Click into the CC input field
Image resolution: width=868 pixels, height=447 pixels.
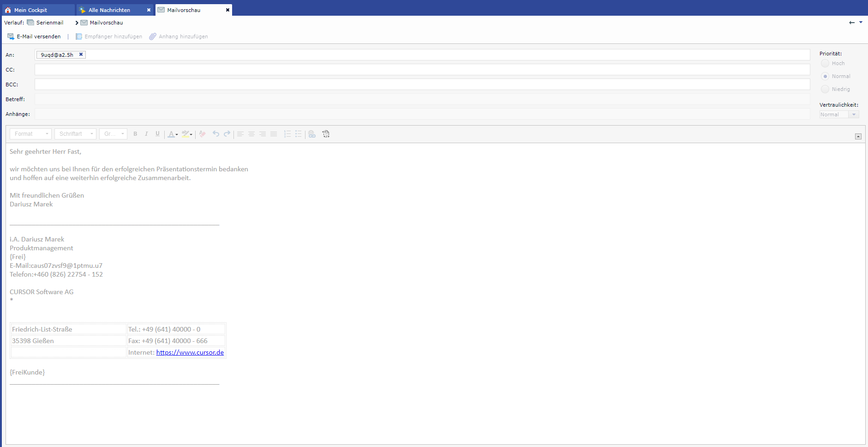tap(422, 70)
